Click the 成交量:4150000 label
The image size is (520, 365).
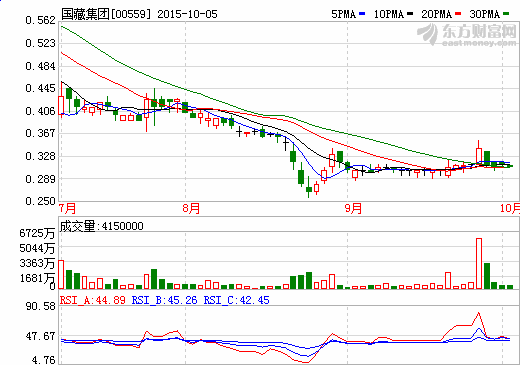[102, 226]
